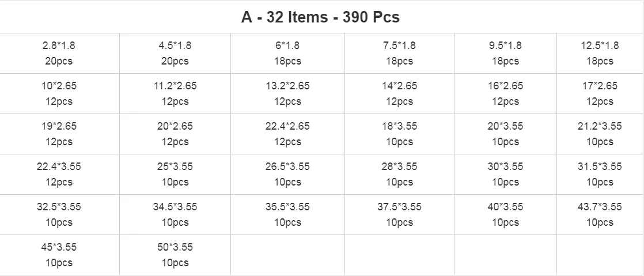The height and width of the screenshot is (276, 644).
Task: Select the 32.5*3.55 size cell
Action: pos(59,214)
